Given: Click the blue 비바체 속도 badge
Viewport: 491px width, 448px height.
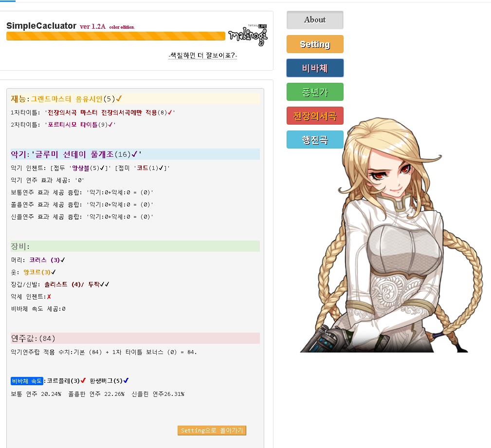Looking at the screenshot, I should (27, 381).
